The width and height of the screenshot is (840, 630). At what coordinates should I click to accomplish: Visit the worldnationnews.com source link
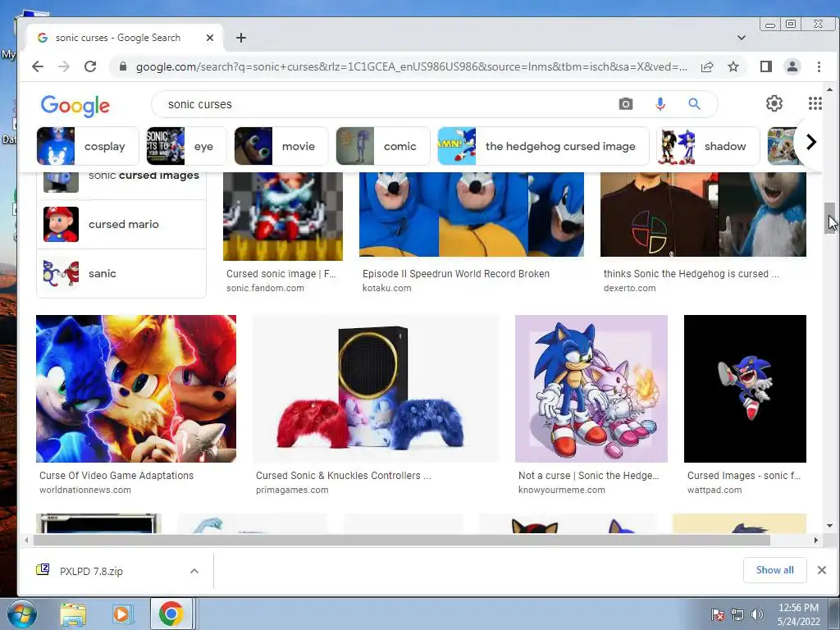click(85, 491)
